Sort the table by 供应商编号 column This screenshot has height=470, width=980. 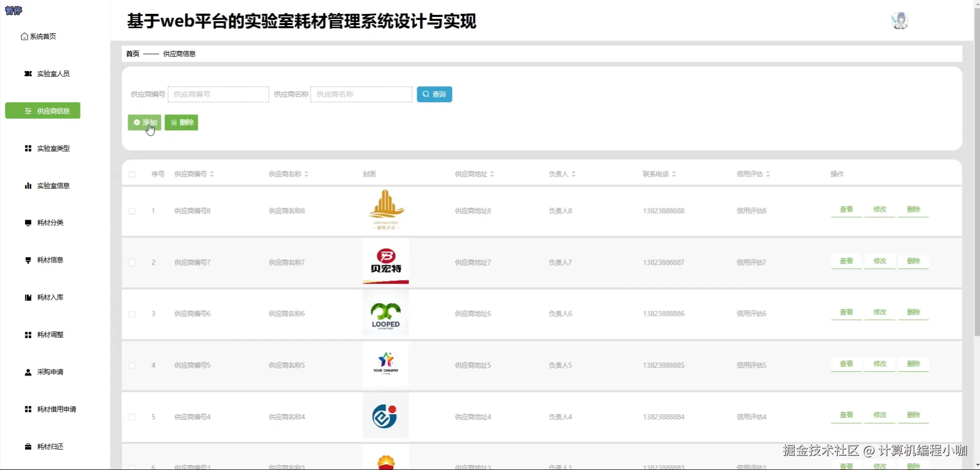212,174
